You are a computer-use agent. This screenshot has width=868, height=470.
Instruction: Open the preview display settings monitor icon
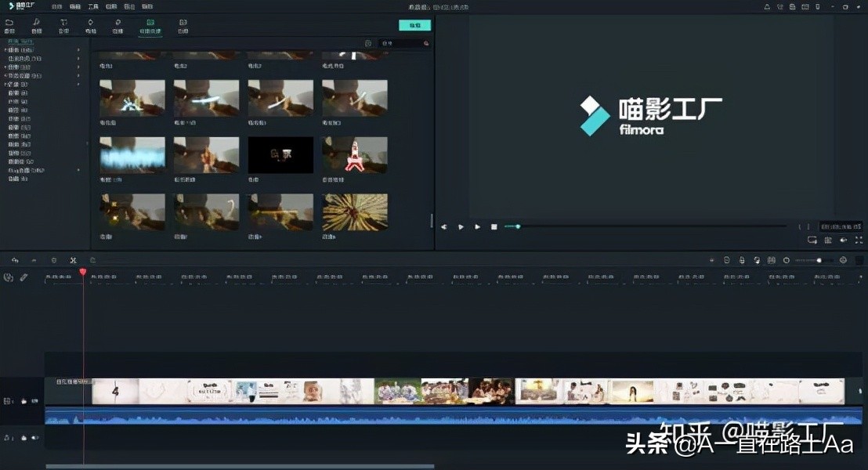[x=812, y=240]
